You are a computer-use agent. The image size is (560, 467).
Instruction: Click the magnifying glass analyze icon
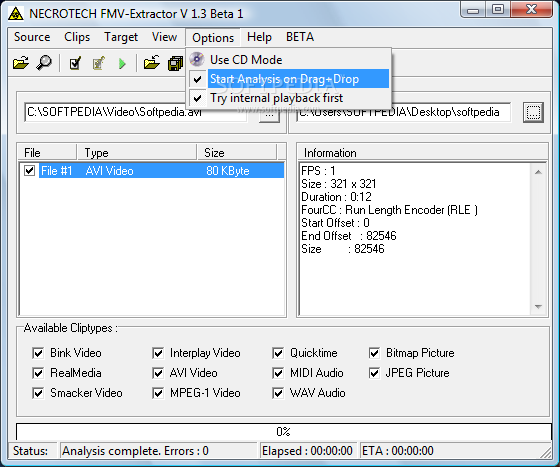pyautogui.click(x=44, y=63)
